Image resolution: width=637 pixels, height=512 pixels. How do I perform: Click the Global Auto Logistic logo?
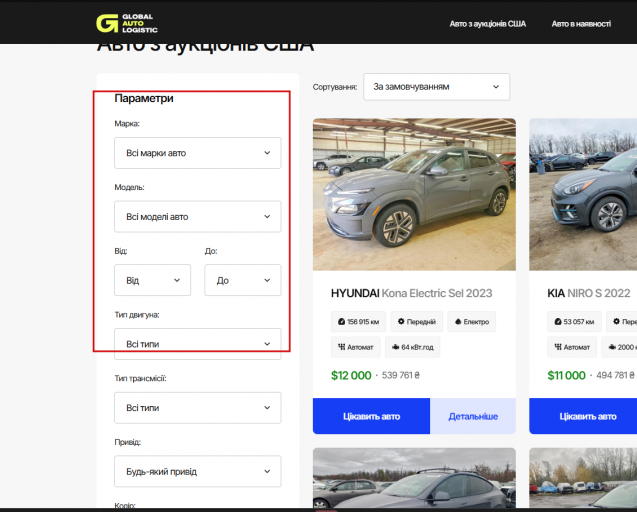pos(127,23)
